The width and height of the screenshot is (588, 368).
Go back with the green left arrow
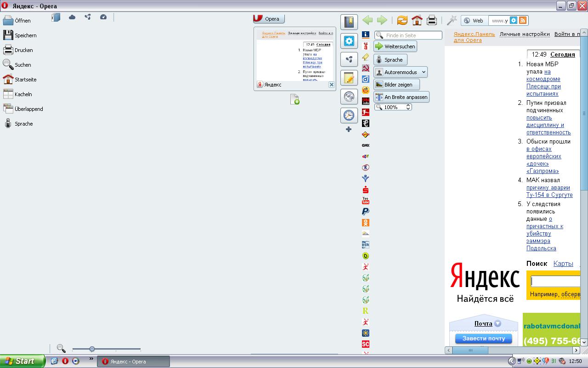[x=367, y=20]
